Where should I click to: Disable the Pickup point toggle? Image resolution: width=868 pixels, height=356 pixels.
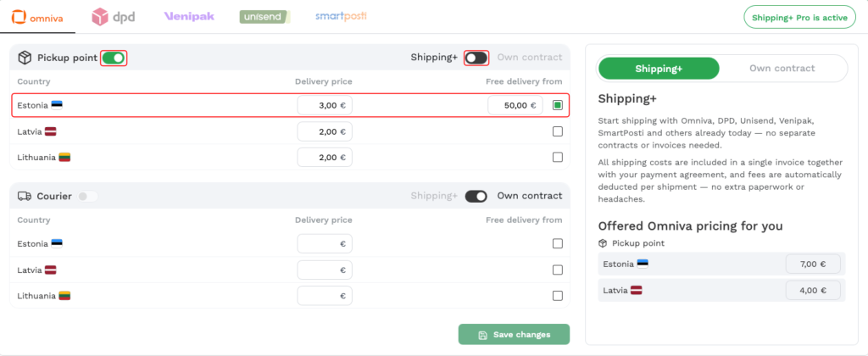click(113, 58)
